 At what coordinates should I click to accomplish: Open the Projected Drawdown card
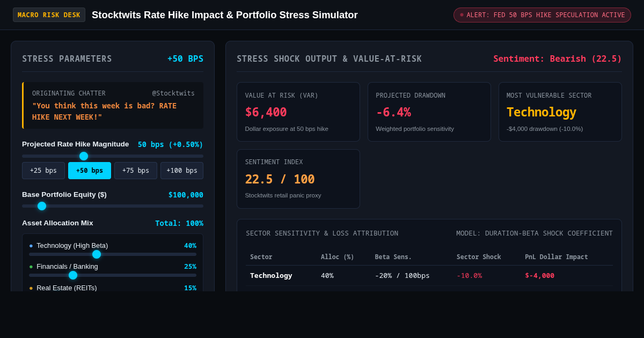point(429,112)
